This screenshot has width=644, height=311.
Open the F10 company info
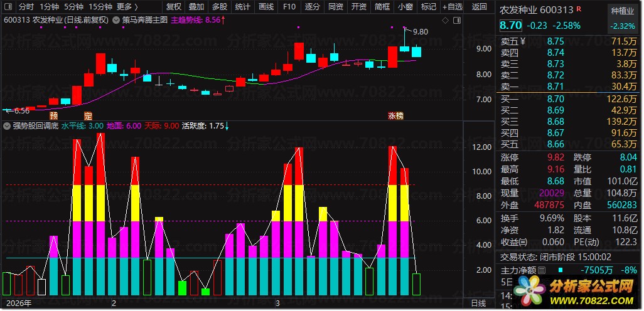click(x=289, y=6)
